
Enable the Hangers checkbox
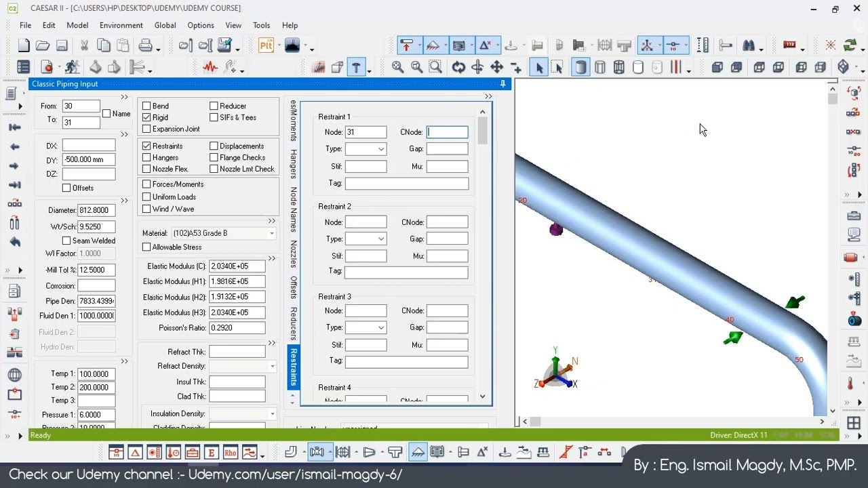point(146,158)
